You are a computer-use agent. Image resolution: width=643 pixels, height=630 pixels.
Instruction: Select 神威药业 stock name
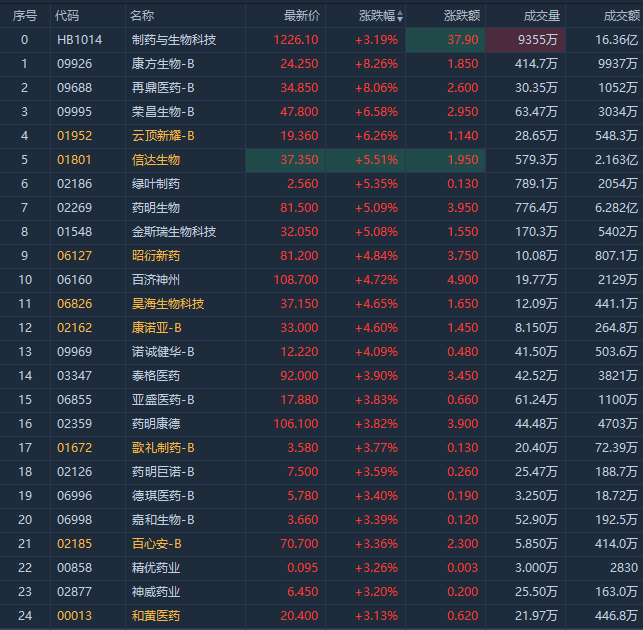coord(156,592)
